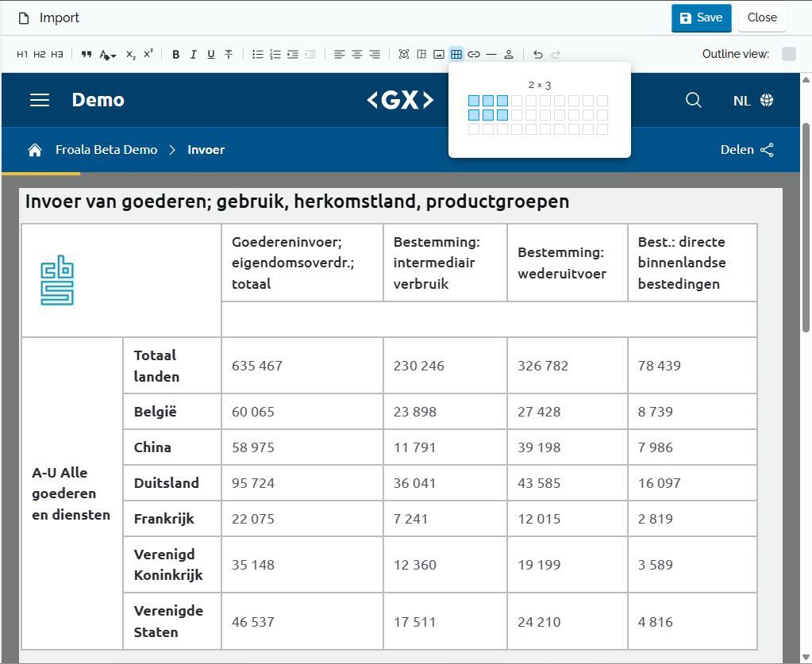Toggle bold formatting
The image size is (812, 664).
pyautogui.click(x=176, y=54)
